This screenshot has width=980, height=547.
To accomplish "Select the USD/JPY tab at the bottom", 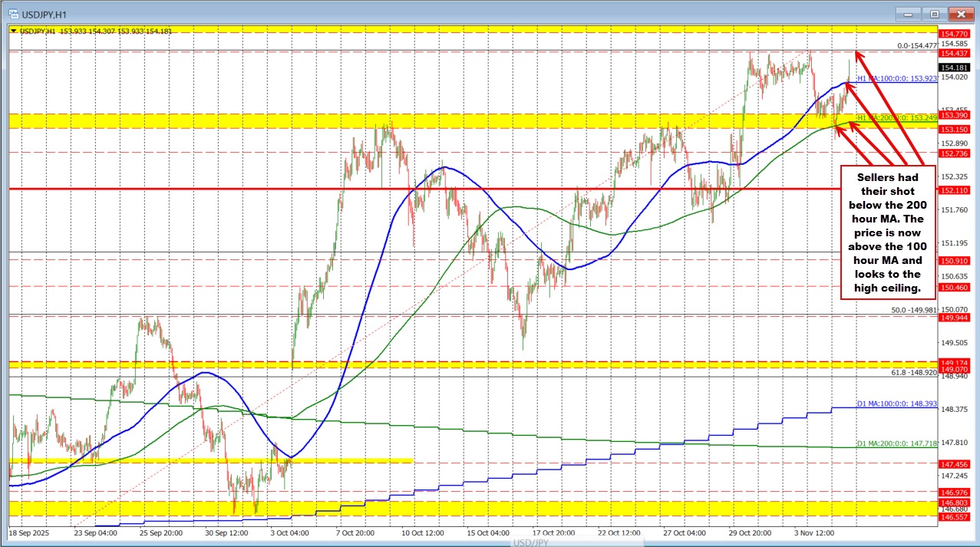I will (x=530, y=542).
